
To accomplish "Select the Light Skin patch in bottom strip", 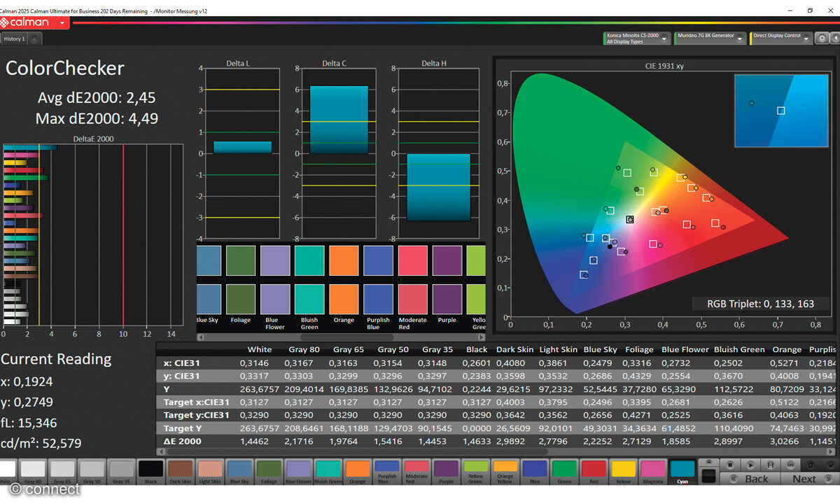I will 210,471.
